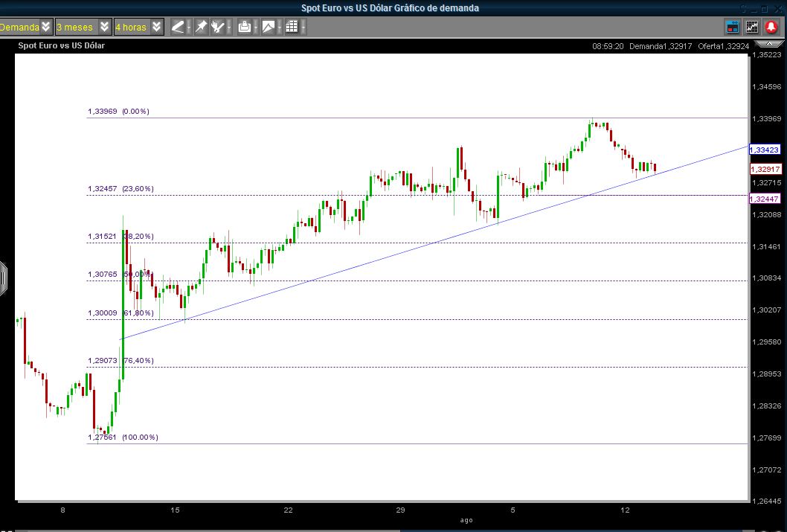Open the blue deal ticket icon
This screenshot has height=532, width=787.
point(733,27)
